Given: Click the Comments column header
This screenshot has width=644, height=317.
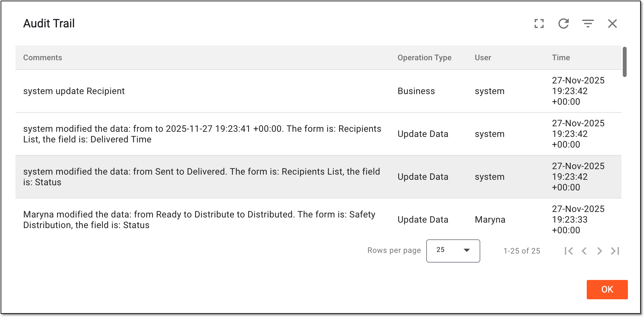Looking at the screenshot, I should pos(42,58).
